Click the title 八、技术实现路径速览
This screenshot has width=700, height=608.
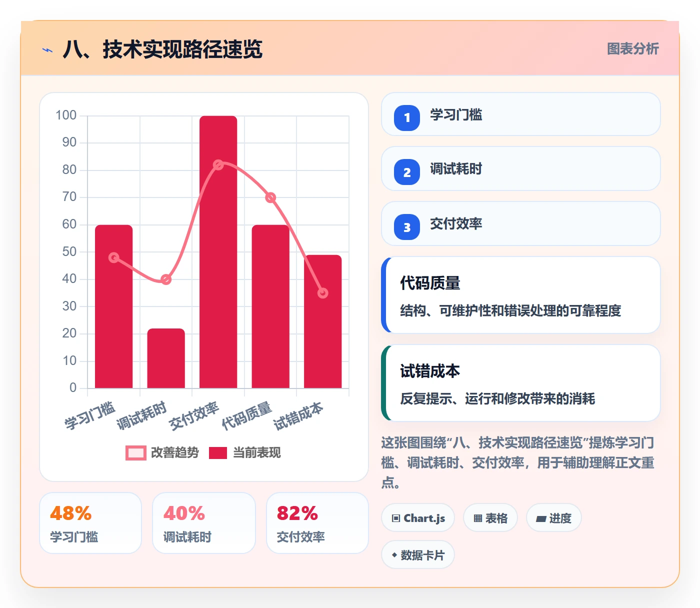[x=162, y=49]
